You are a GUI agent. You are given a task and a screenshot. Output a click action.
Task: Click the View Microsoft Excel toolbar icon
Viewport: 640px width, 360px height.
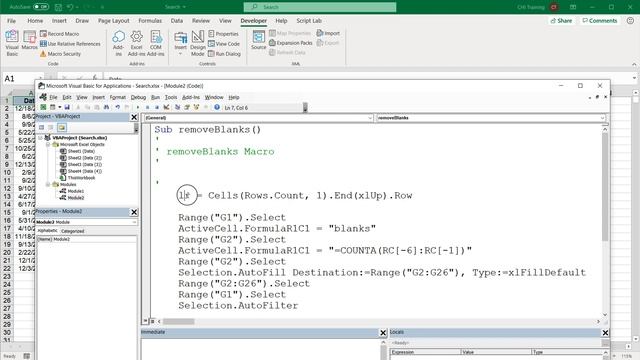point(43,107)
